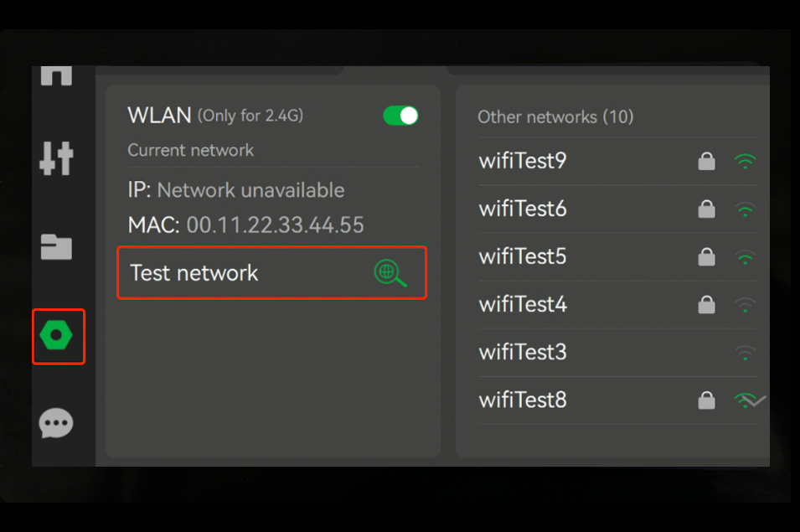
Task: Click the green globe test network icon
Action: [x=390, y=273]
